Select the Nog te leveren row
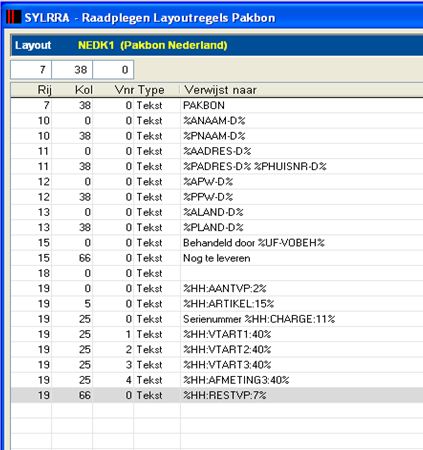423x450 pixels. [217, 258]
